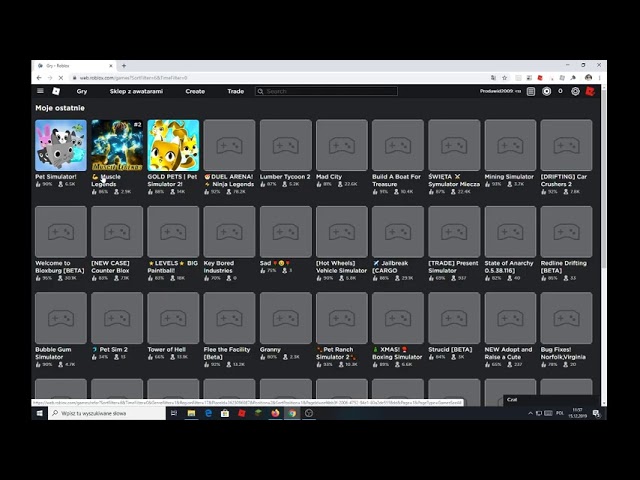This screenshot has height=480, width=640.
Task: Select the Gry tab in navigation
Action: (82, 91)
